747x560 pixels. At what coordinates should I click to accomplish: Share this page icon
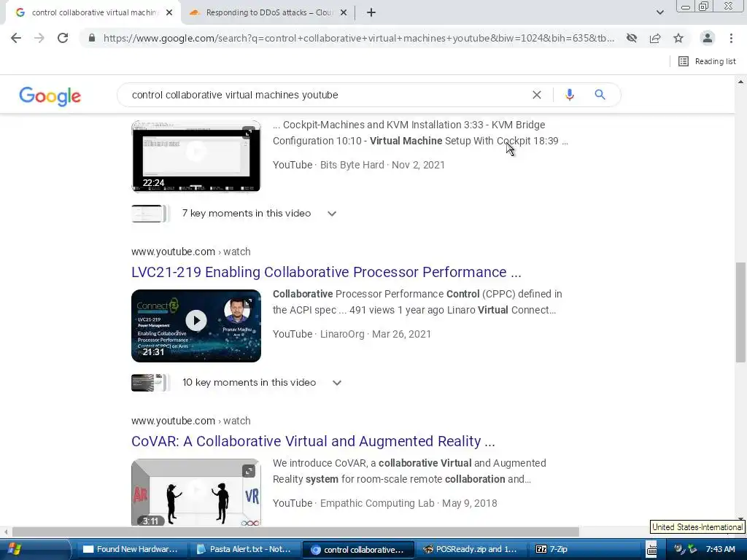(x=655, y=38)
